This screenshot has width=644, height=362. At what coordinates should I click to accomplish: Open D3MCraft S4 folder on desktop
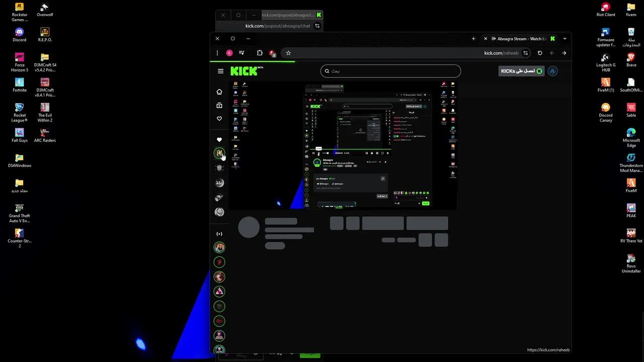pos(45,63)
